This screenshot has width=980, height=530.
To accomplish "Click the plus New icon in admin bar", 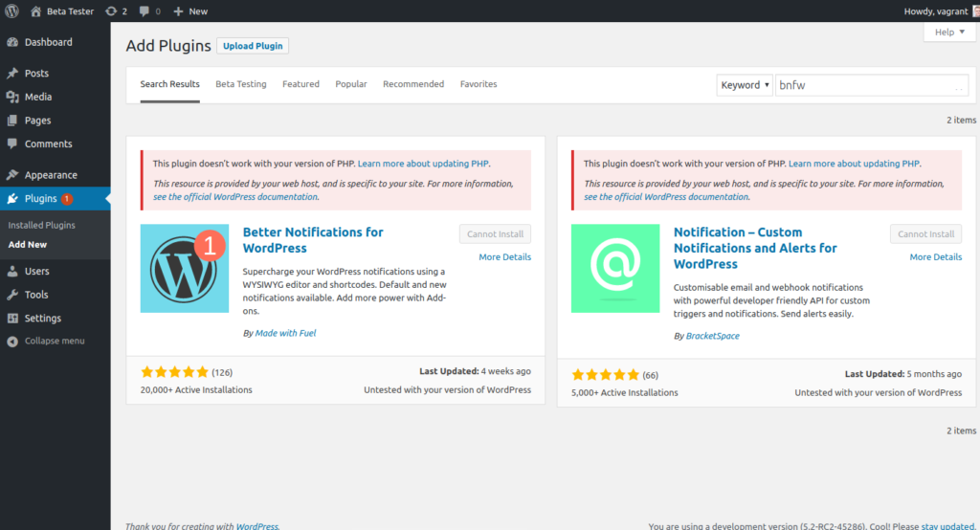I will tap(178, 11).
